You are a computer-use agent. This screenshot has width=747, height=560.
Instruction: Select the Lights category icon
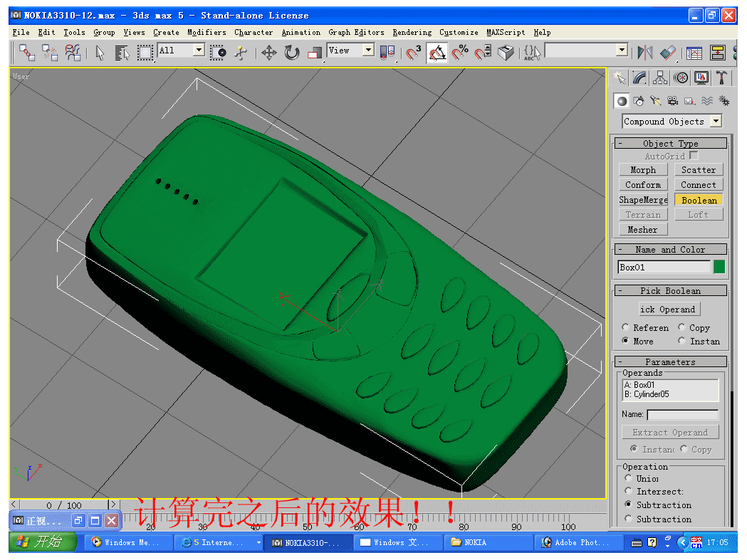[x=656, y=101]
